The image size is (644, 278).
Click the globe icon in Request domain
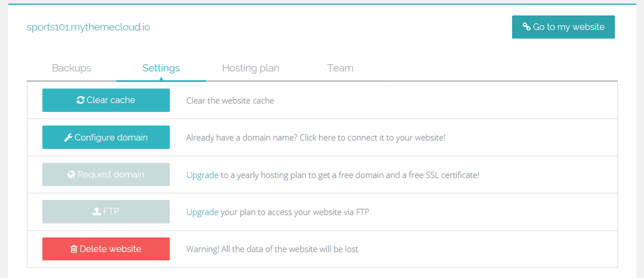click(x=71, y=174)
